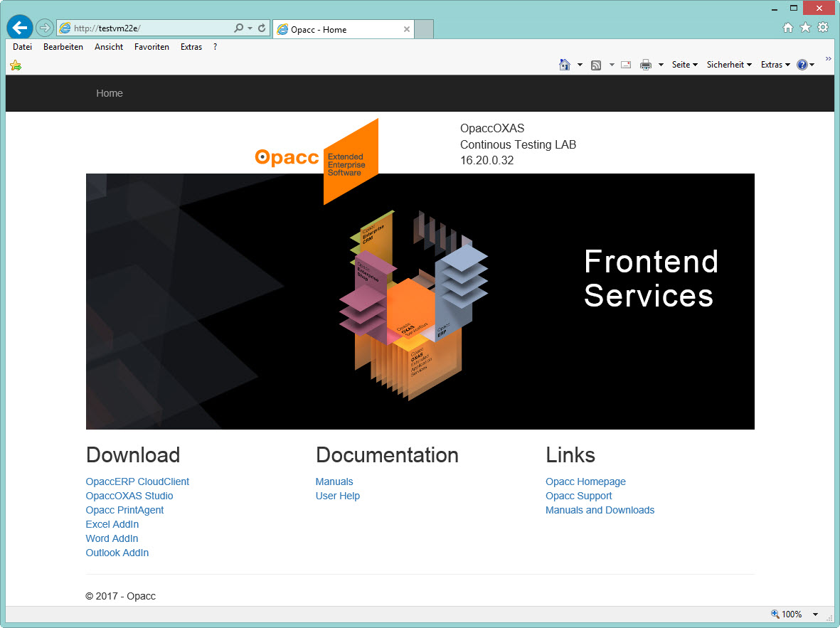The image size is (840, 628).
Task: Open the Word AddIn link
Action: coord(112,538)
